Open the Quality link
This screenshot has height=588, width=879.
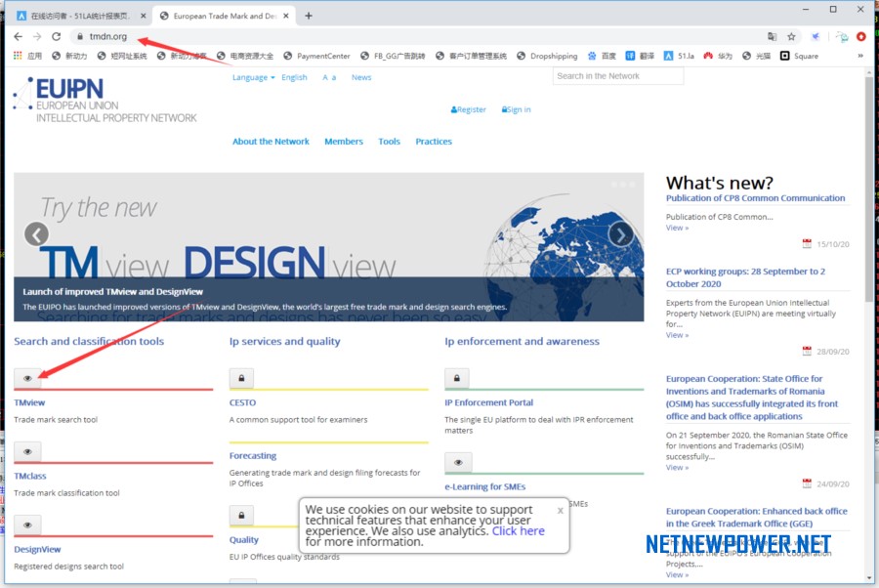coord(244,540)
